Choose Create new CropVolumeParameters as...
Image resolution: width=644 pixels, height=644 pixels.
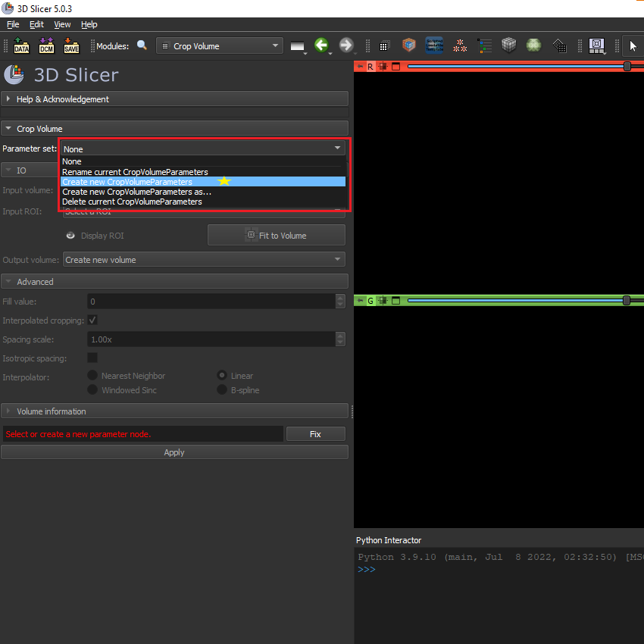[203, 192]
